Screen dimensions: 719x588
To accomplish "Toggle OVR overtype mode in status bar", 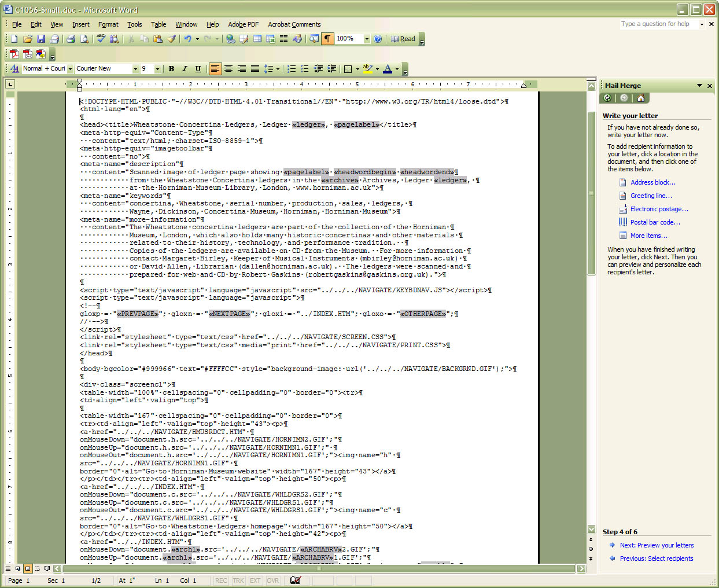I will (273, 580).
